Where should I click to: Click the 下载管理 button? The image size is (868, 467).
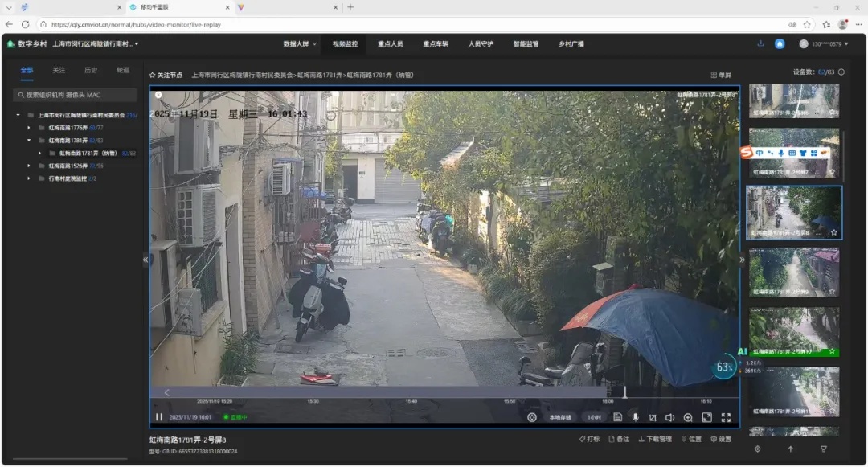point(654,440)
